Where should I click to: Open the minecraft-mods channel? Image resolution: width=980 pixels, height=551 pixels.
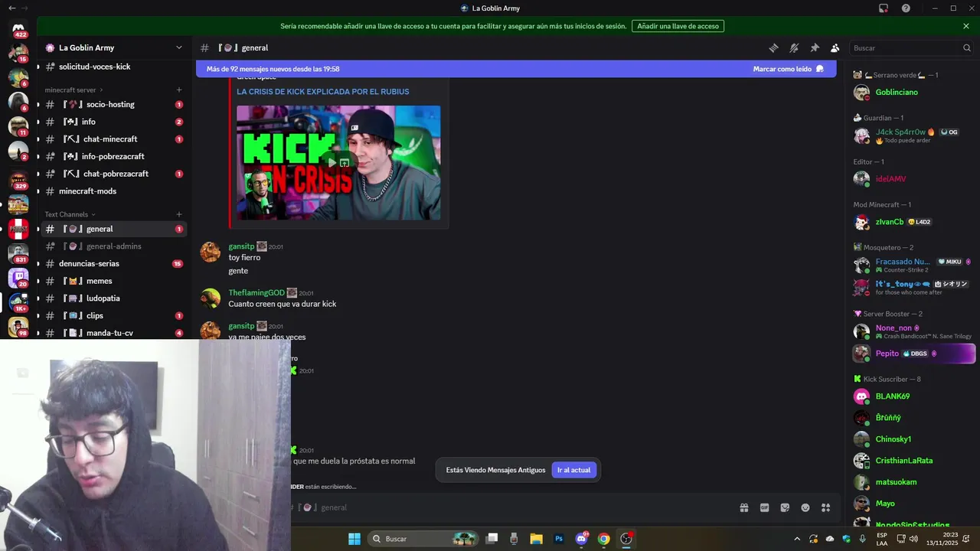pyautogui.click(x=113, y=191)
